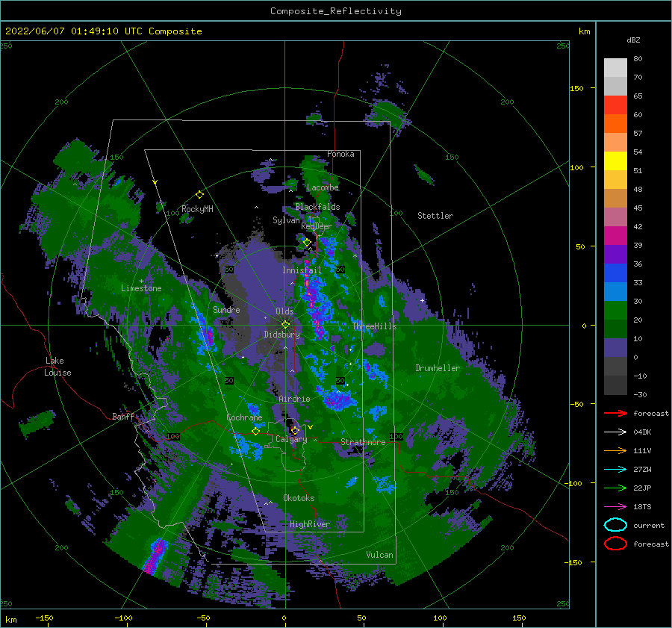Viewport: 672px width, 628px height.
Task: Click the 18TS legend text
Action: click(642, 506)
